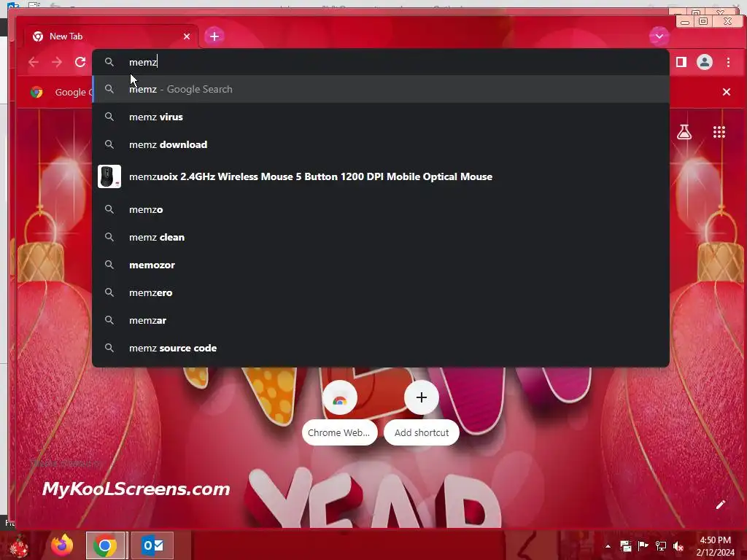
Task: Click the search icon beside memz source code
Action: (109, 348)
